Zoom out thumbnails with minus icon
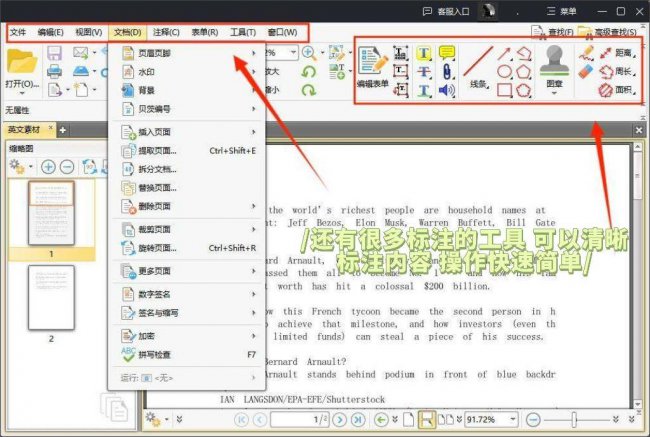This screenshot has height=437, width=650. click(67, 167)
